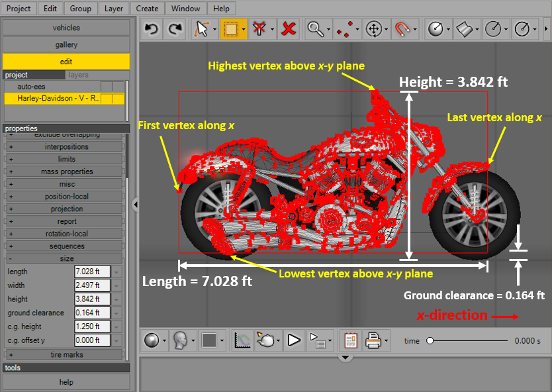552x392 pixels.
Task: Select the curved surface tool icon
Action: tap(464, 29)
